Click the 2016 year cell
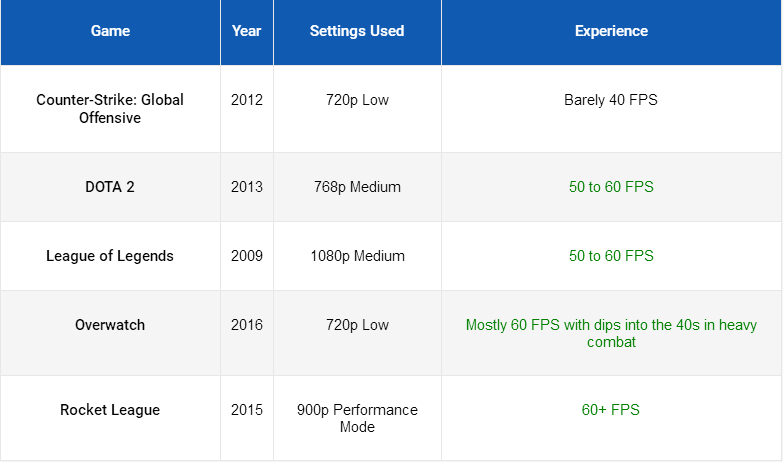The width and height of the screenshot is (783, 462). pos(246,325)
